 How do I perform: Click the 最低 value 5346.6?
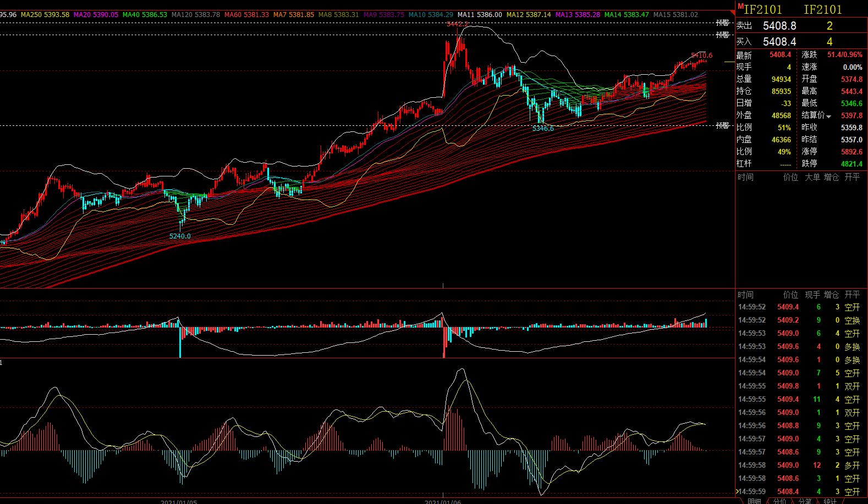(851, 103)
